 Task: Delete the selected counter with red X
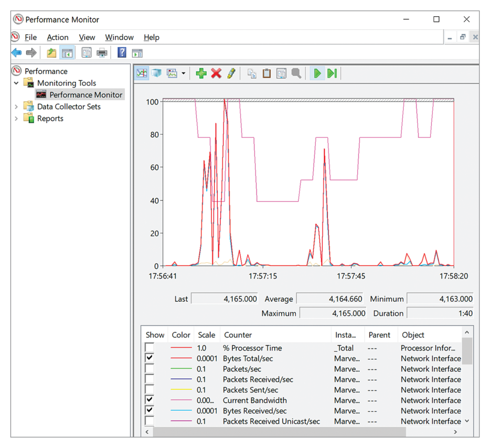click(x=216, y=73)
